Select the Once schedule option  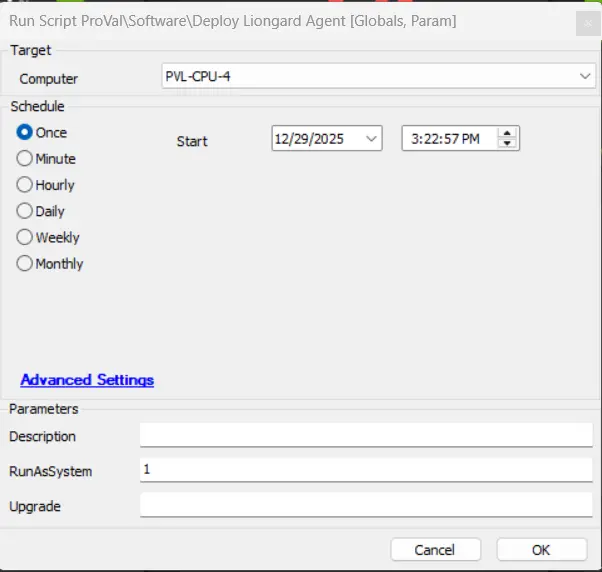[x=25, y=133]
